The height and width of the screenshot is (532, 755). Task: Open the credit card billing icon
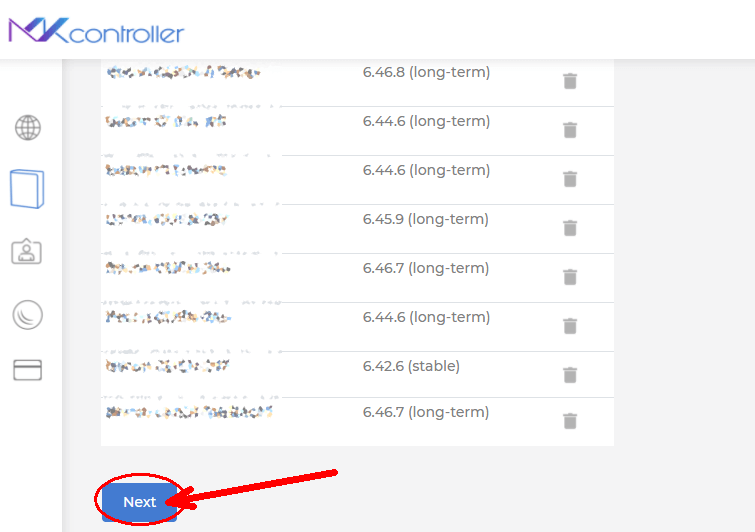tap(27, 370)
